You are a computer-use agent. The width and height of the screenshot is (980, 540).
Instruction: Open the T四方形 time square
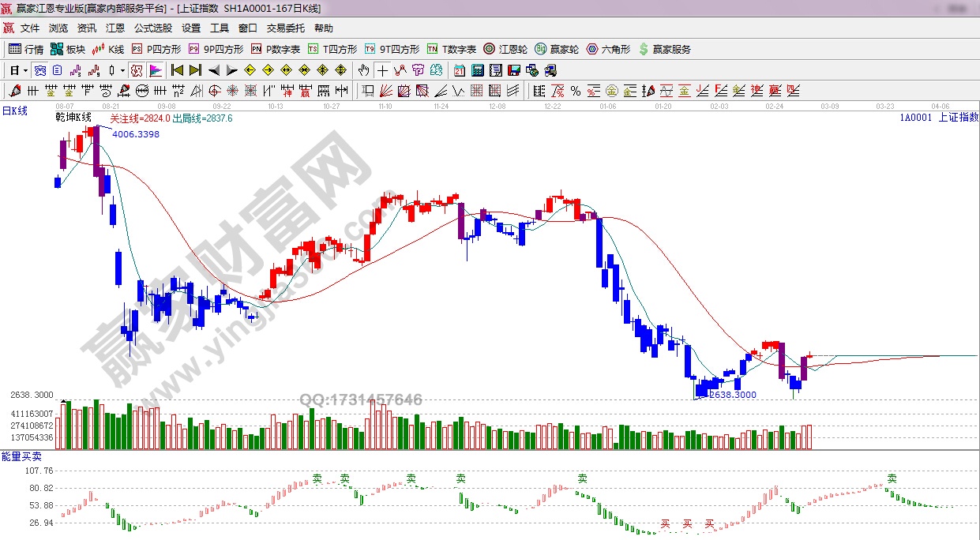click(x=333, y=49)
